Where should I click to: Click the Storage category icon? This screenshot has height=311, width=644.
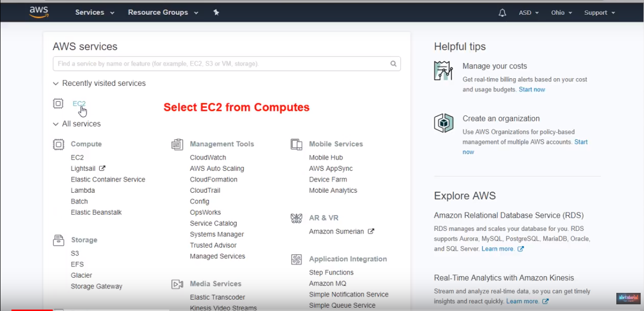(x=58, y=240)
